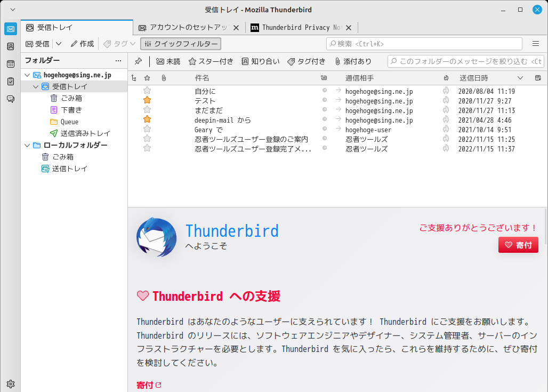Remove star from deepin-mail から message
The width and height of the screenshot is (548, 392).
tap(147, 120)
